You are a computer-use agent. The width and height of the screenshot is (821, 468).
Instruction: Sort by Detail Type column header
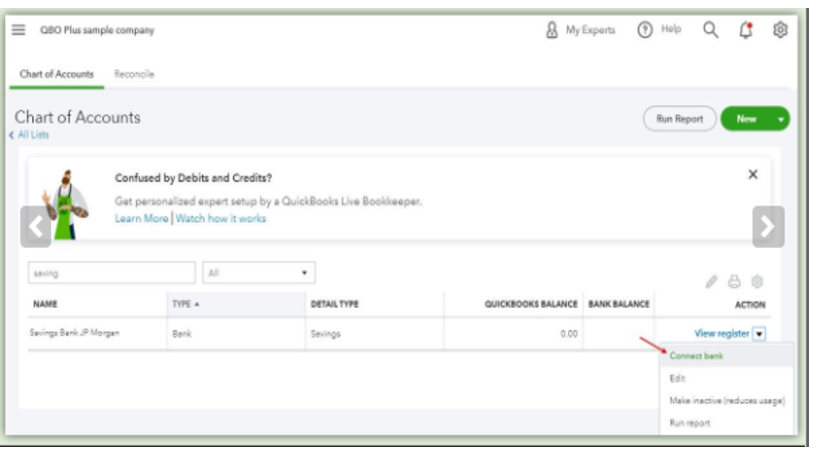(335, 304)
